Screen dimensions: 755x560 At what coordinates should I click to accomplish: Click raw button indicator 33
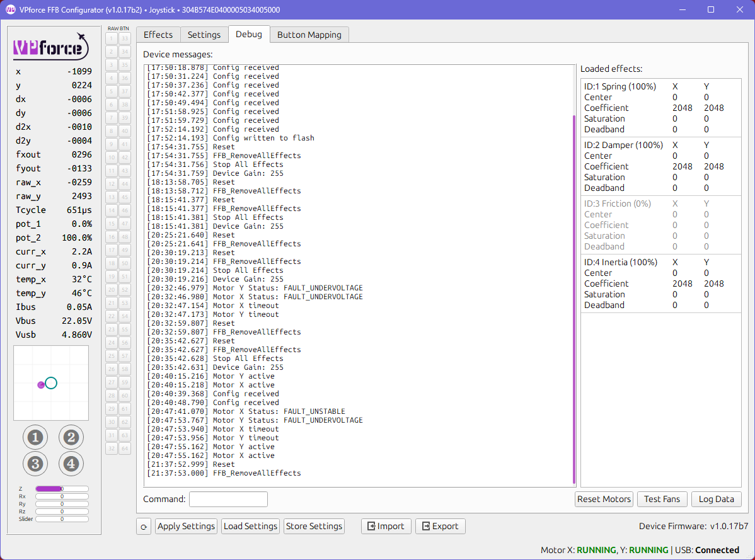coord(125,38)
